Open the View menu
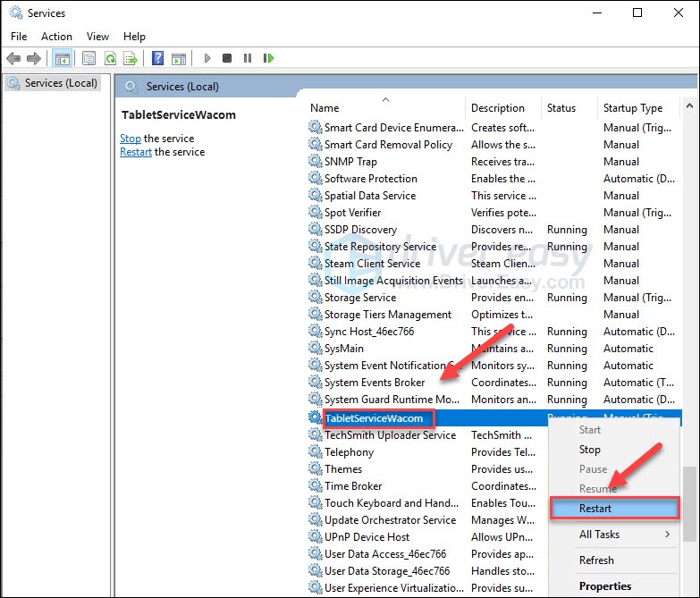Screen dimensions: 700x598 pos(98,37)
